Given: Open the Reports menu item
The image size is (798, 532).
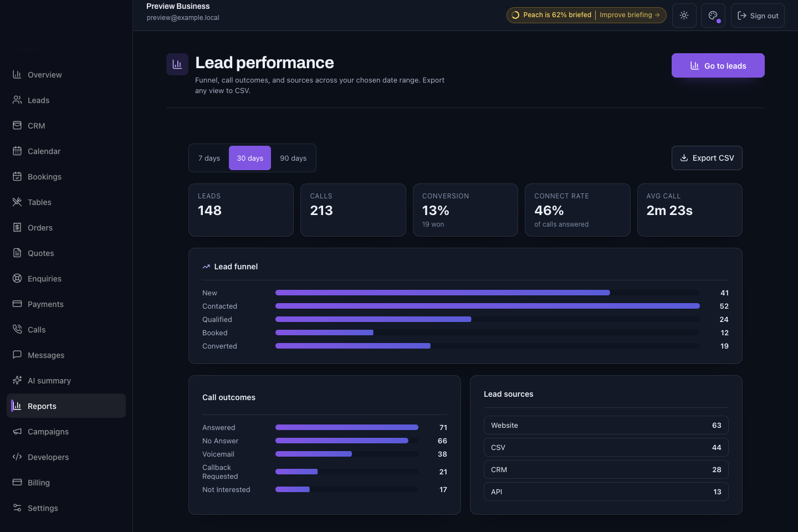Looking at the screenshot, I should point(66,406).
